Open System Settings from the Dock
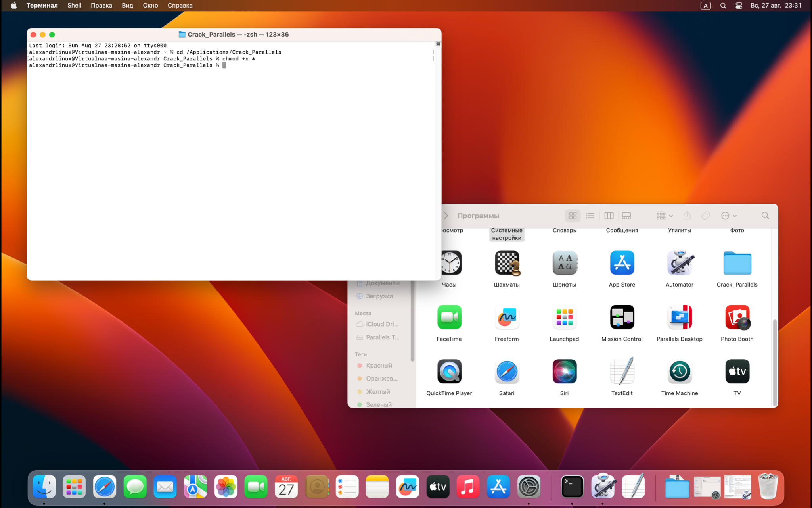 (x=529, y=487)
